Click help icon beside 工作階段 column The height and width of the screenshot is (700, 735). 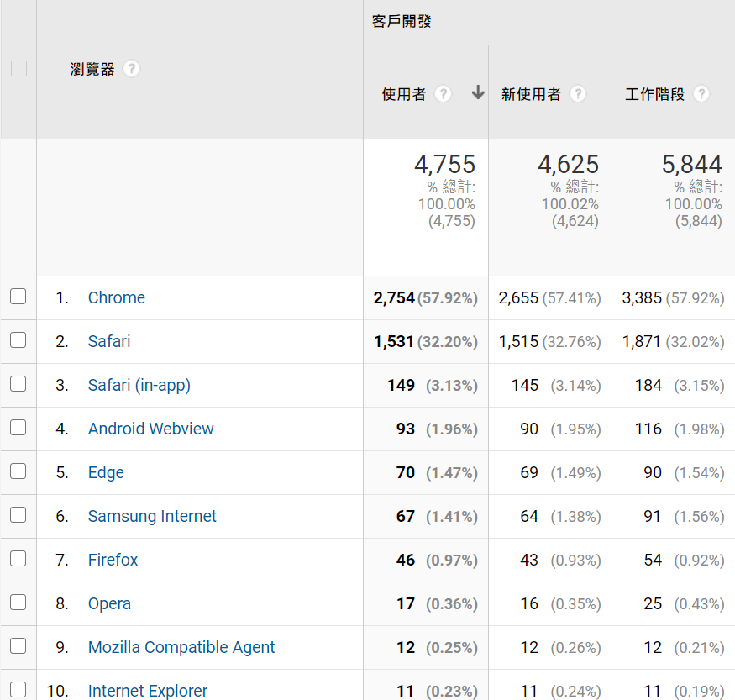(701, 94)
